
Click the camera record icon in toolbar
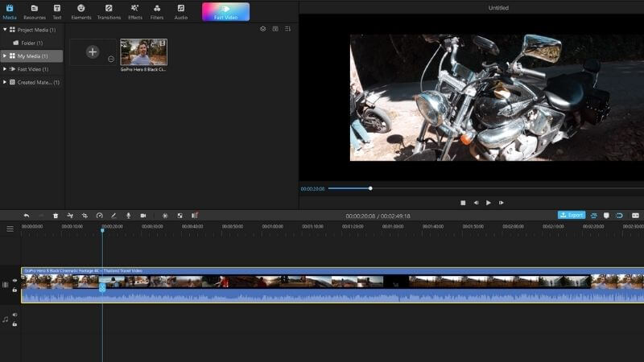tap(143, 216)
